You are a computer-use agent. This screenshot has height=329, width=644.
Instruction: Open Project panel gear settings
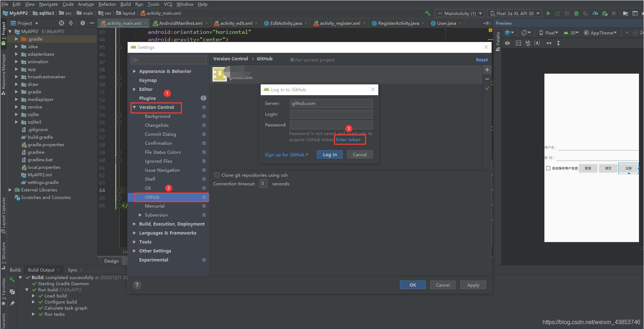(x=83, y=23)
